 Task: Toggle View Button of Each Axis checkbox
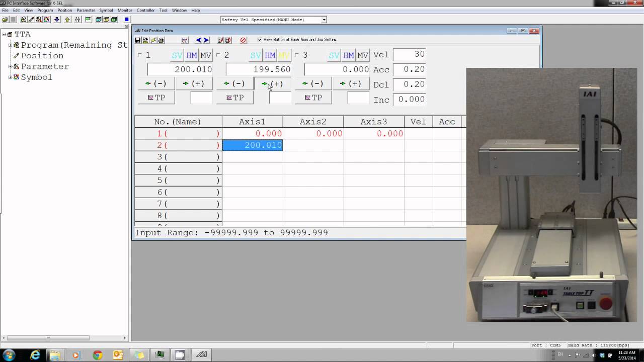tap(260, 39)
